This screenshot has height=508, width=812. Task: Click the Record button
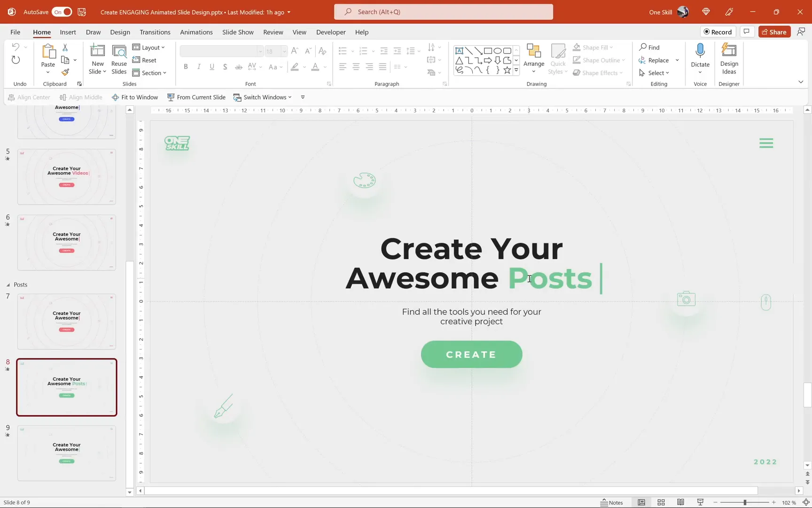tap(718, 32)
